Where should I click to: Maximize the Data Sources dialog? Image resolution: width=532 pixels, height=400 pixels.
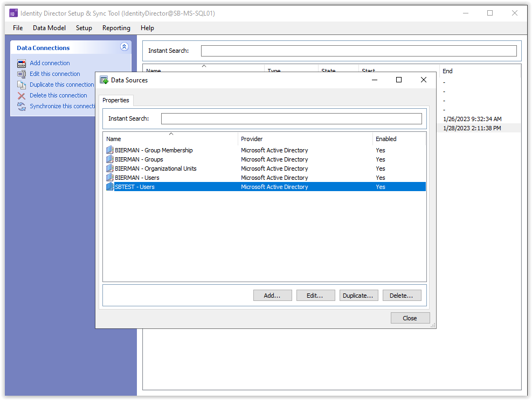(x=399, y=80)
